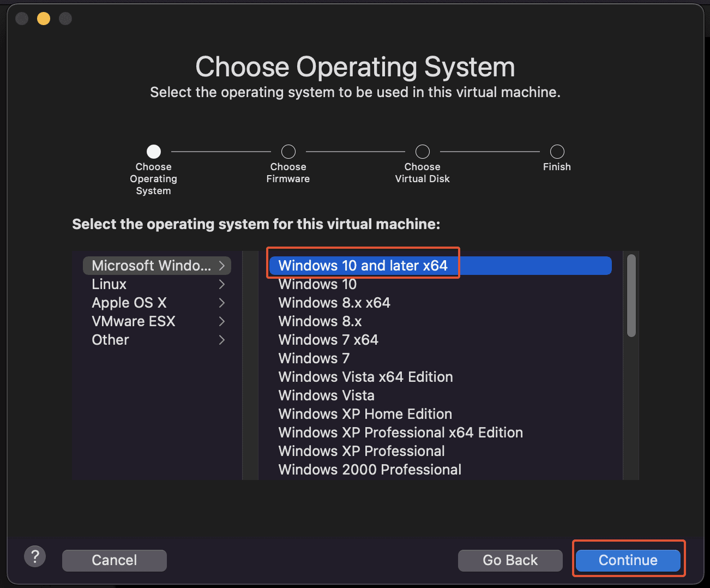Pick Windows 7 x64
The height and width of the screenshot is (588, 710).
point(441,340)
